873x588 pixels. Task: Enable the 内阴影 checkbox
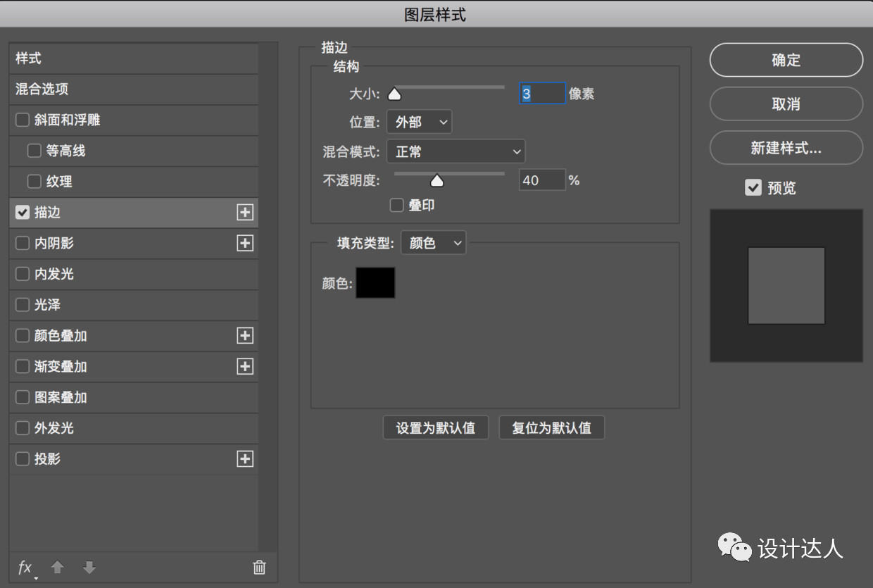click(x=23, y=243)
